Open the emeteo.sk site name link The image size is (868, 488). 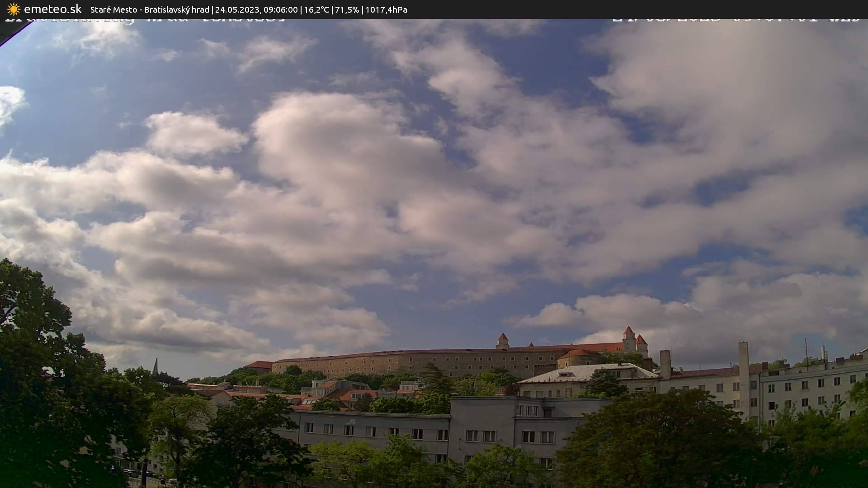52,9
